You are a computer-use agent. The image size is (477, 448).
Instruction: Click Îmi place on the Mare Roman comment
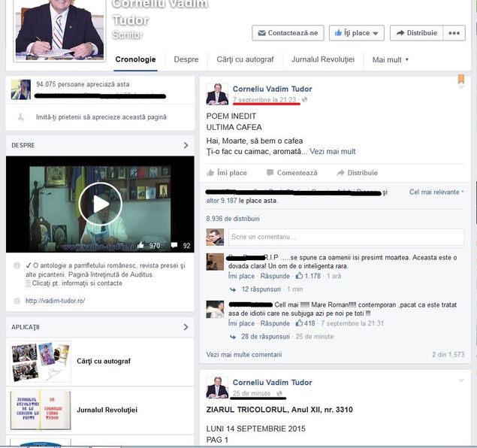coord(242,323)
